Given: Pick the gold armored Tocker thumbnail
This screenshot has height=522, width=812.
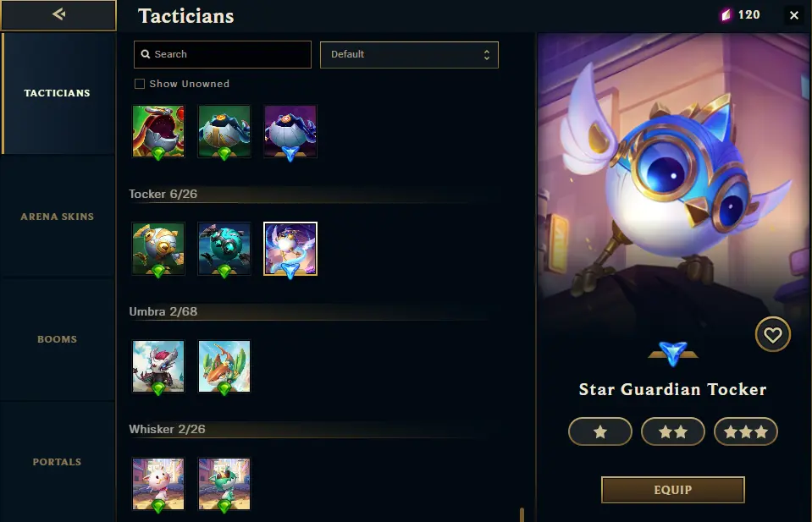Looking at the screenshot, I should click(158, 249).
